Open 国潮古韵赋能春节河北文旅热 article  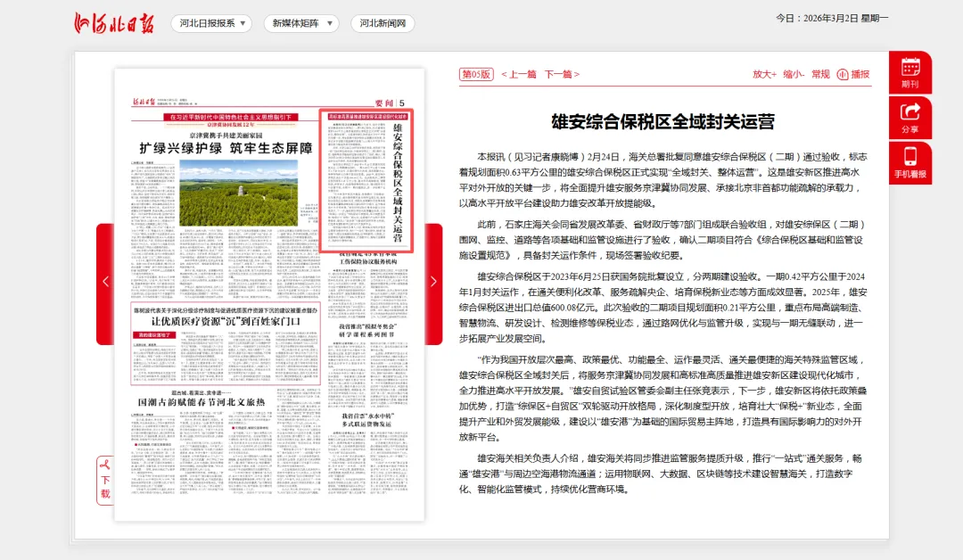[202, 402]
